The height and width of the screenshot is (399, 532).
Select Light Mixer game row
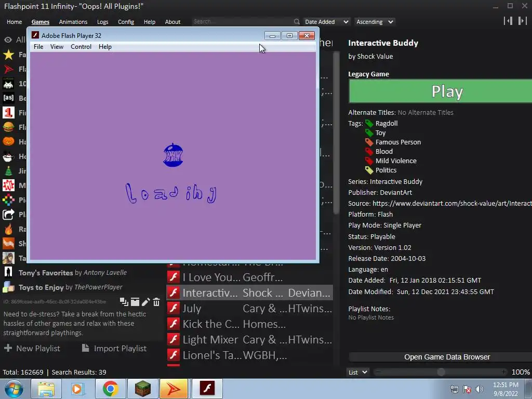coord(249,339)
